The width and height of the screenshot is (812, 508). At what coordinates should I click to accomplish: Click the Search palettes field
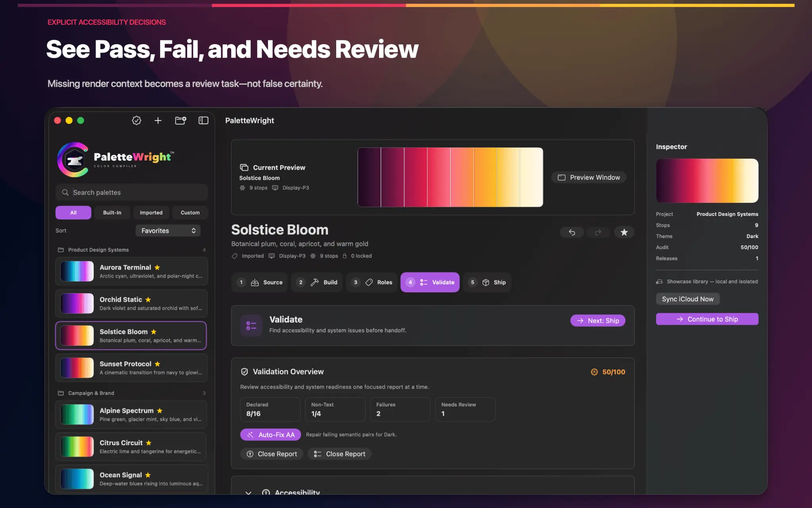click(132, 192)
